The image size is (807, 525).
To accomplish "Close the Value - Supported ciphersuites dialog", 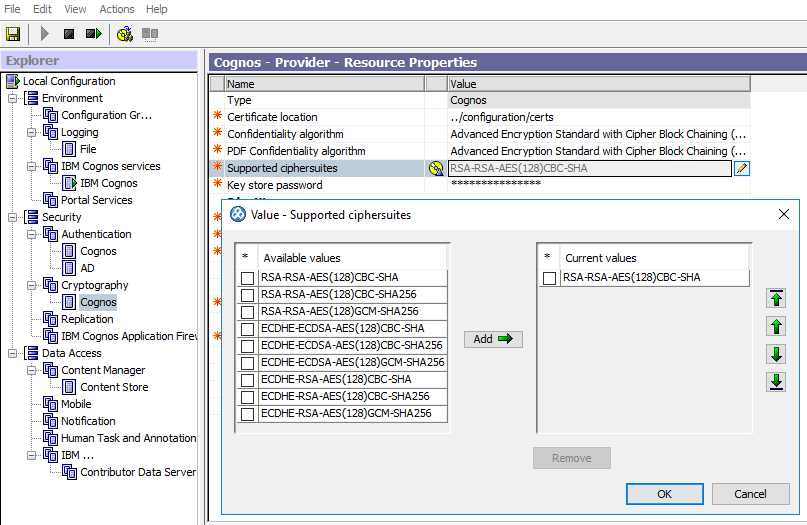I will 783,214.
